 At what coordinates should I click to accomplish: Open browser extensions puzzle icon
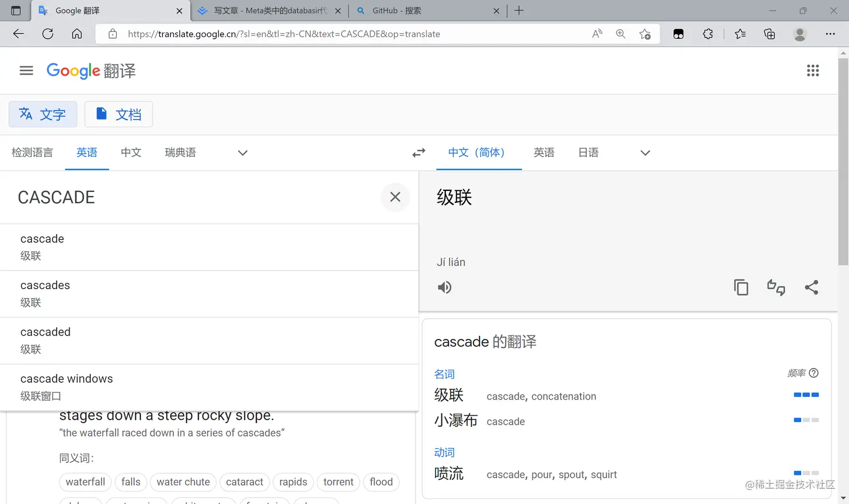pyautogui.click(x=708, y=34)
